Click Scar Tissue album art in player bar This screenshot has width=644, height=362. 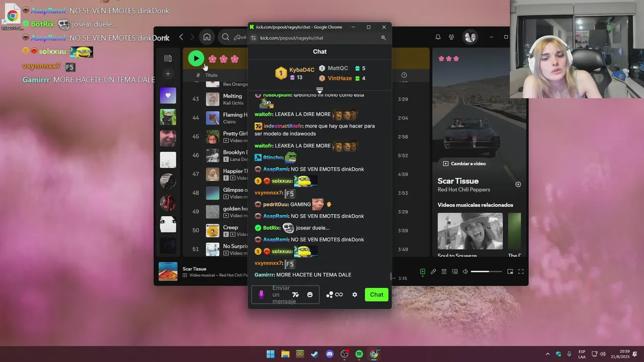pos(168,271)
